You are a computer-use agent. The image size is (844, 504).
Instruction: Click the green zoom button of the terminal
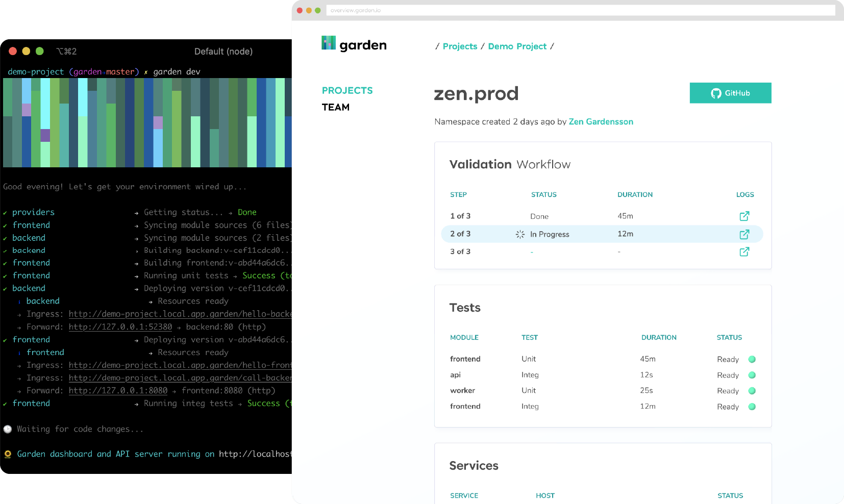click(x=40, y=51)
